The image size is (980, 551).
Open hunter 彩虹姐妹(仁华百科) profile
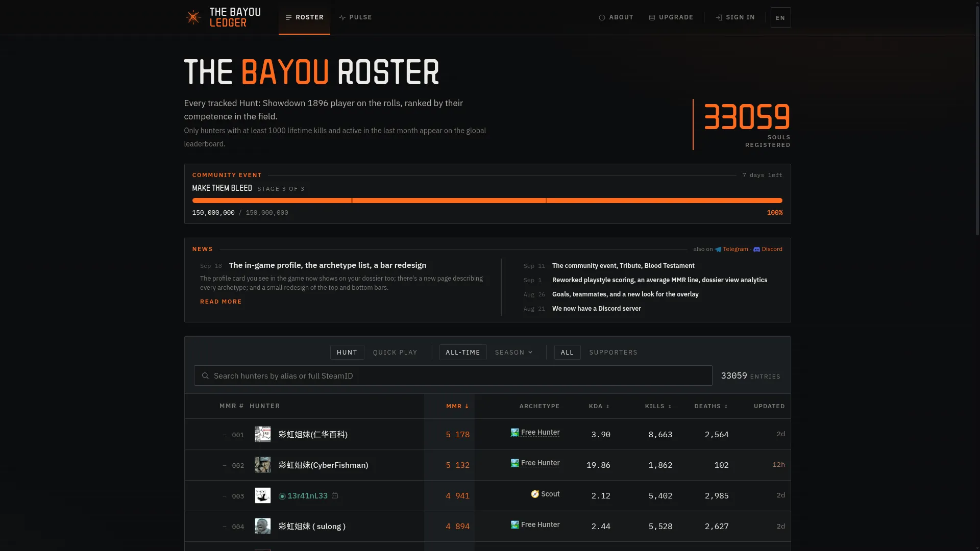(313, 435)
